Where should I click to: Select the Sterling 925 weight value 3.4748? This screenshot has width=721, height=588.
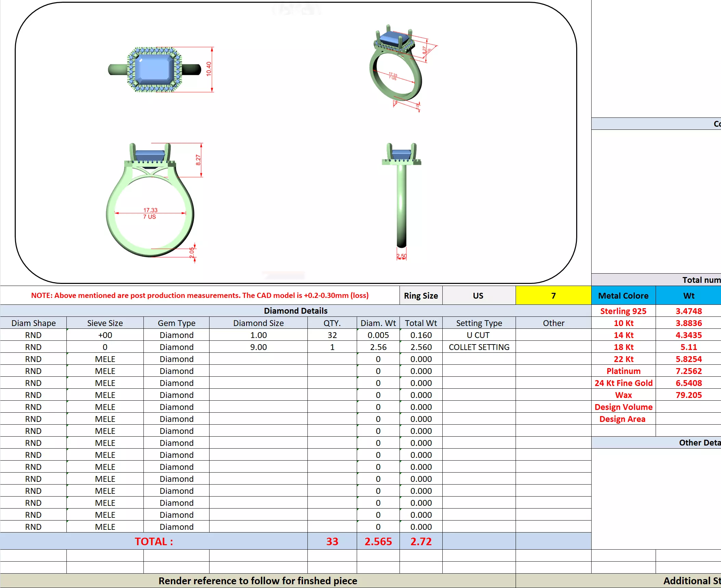(x=688, y=311)
